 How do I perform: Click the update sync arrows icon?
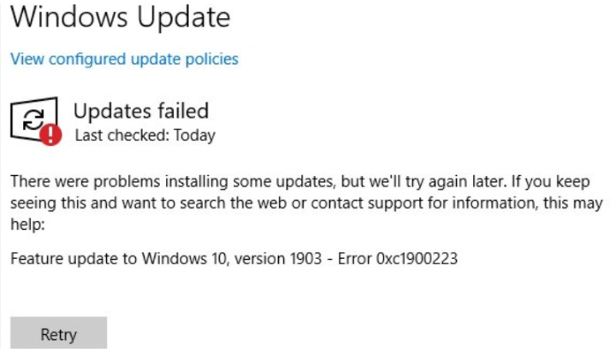click(x=32, y=120)
